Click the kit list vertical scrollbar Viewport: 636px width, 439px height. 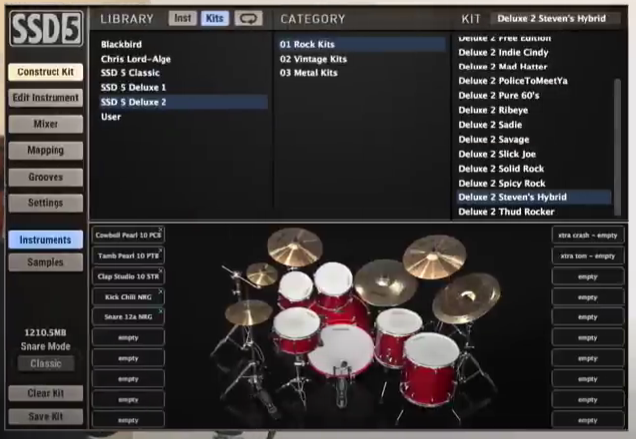pos(617,147)
